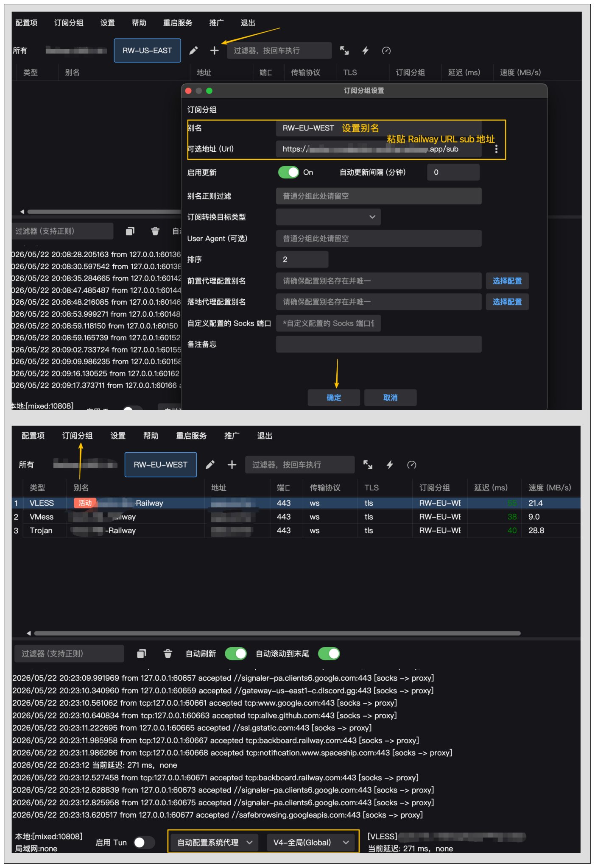Confirm the dialog with the 确定 button
595x868 pixels.
334,398
